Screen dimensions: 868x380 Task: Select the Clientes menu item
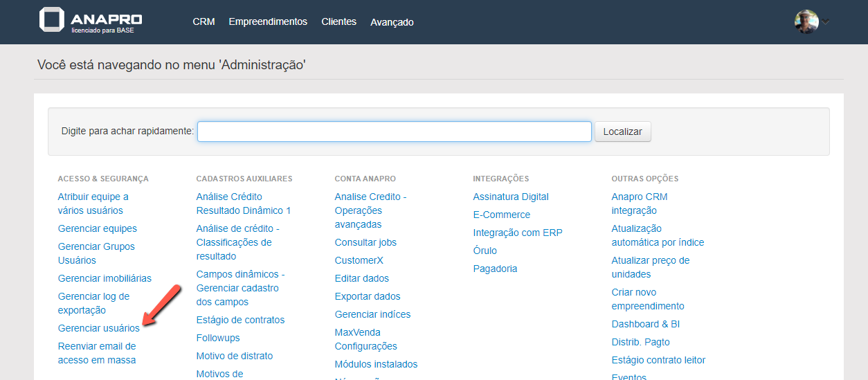[x=338, y=21]
